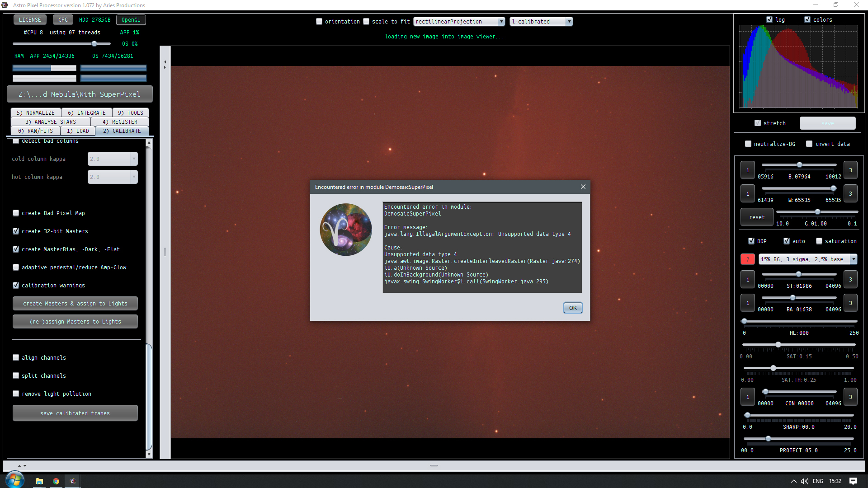Click the save calibrated frames button

tap(75, 413)
